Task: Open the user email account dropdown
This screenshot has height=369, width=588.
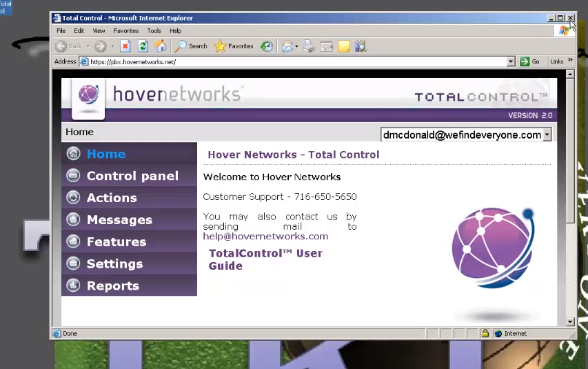Action: pos(547,134)
